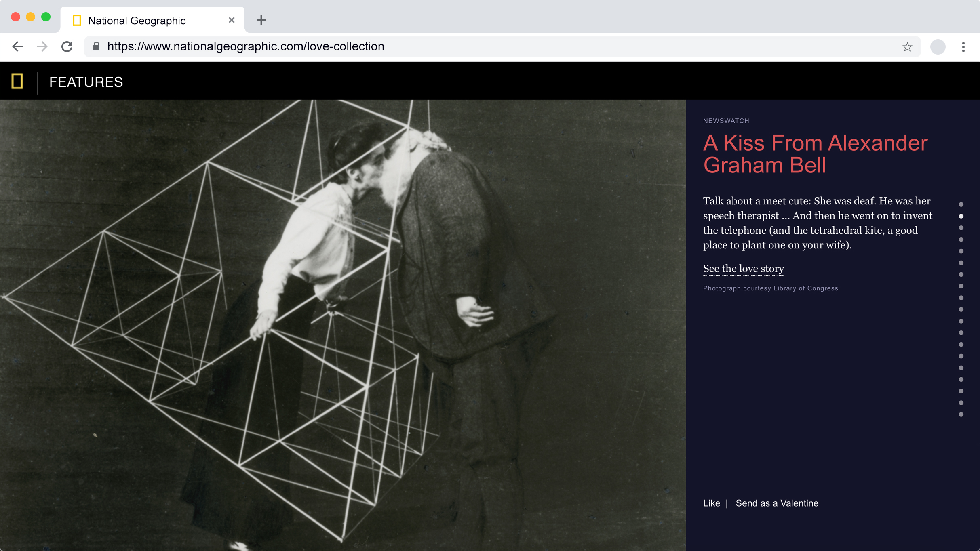Open the 'A Kiss From Alexander Graham Bell' headline
Viewport: 980px width, 551px height.
click(815, 154)
